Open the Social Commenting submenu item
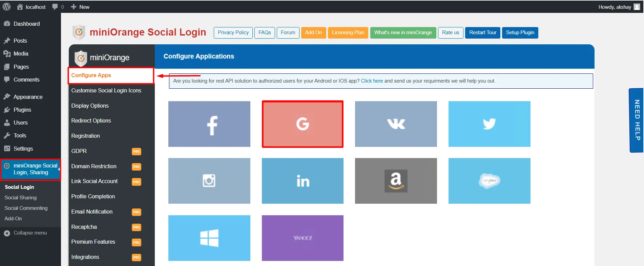 point(26,208)
